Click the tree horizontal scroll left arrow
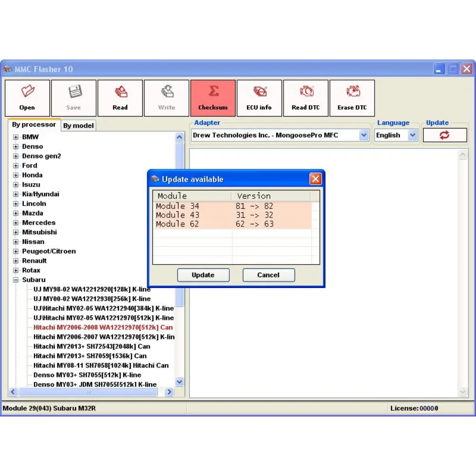Screen dimensions: 476x476 [13, 392]
